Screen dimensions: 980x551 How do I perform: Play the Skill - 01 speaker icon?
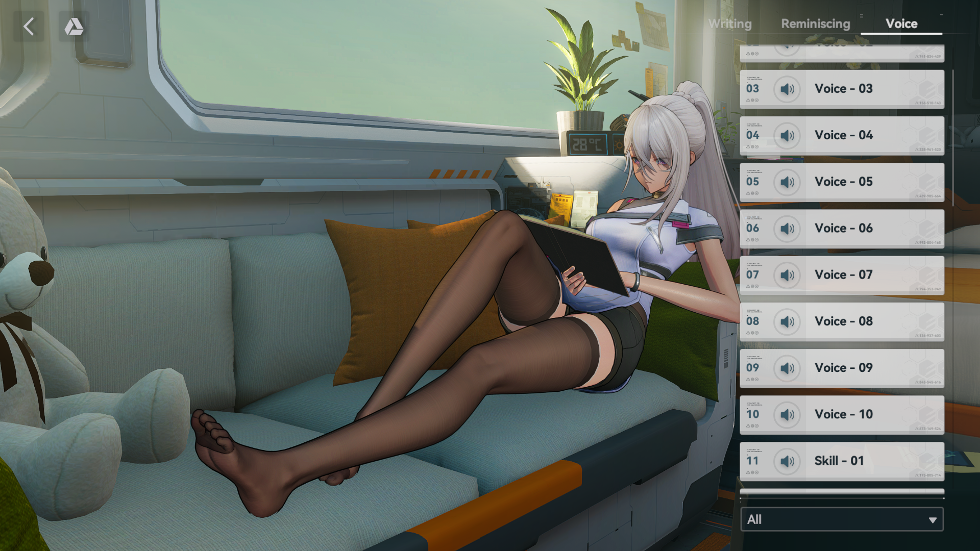click(x=787, y=461)
